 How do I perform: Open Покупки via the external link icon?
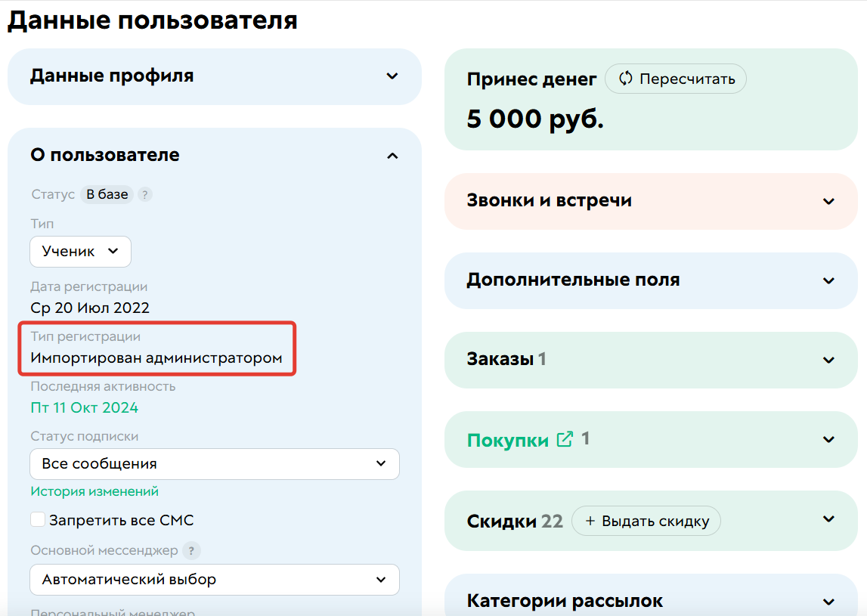[563, 438]
